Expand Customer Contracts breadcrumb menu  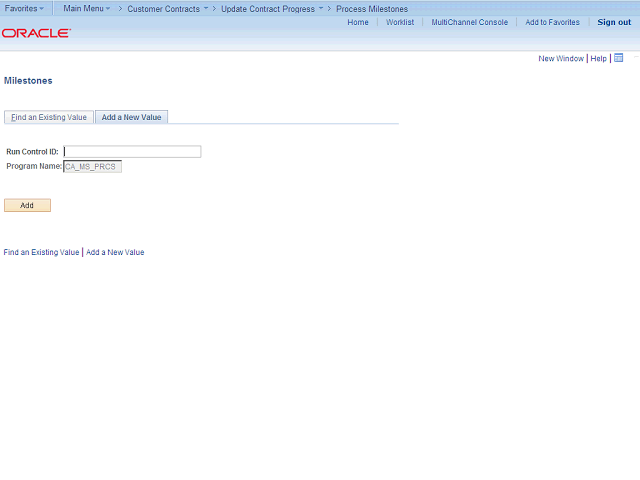tap(168, 9)
